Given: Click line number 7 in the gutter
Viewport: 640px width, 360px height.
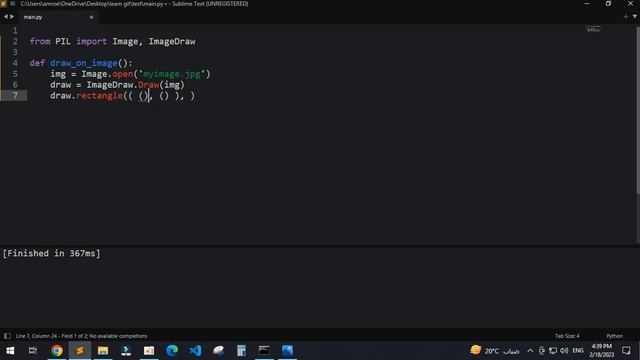Looking at the screenshot, I should [x=15, y=96].
